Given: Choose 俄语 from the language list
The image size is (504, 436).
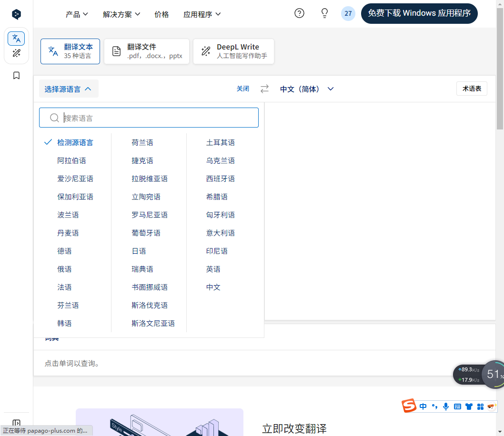Looking at the screenshot, I should (x=64, y=269).
